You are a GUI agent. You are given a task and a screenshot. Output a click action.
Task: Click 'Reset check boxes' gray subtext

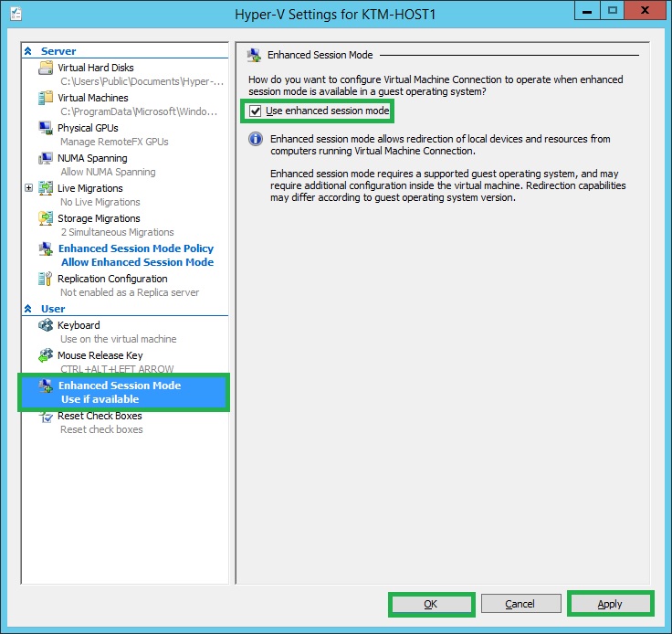tap(101, 429)
